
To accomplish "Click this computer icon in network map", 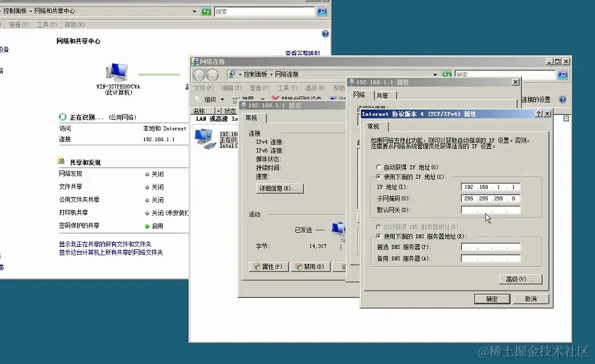I will click(x=117, y=72).
